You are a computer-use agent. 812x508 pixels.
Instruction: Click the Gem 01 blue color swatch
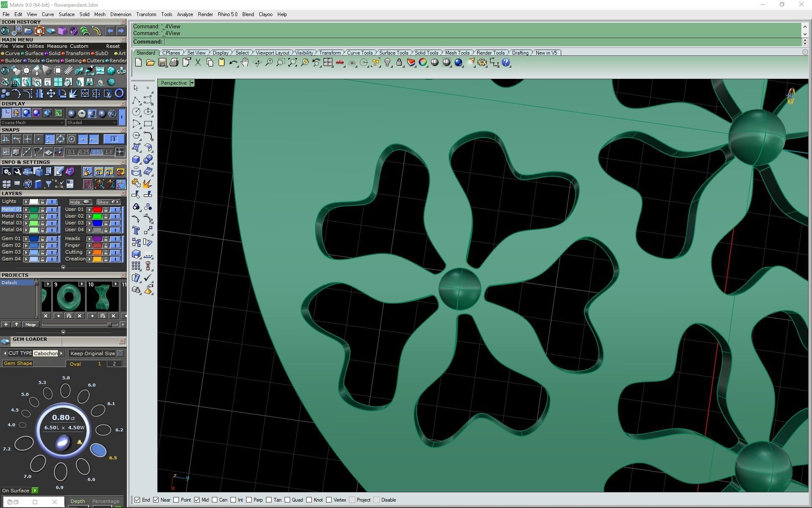point(34,239)
